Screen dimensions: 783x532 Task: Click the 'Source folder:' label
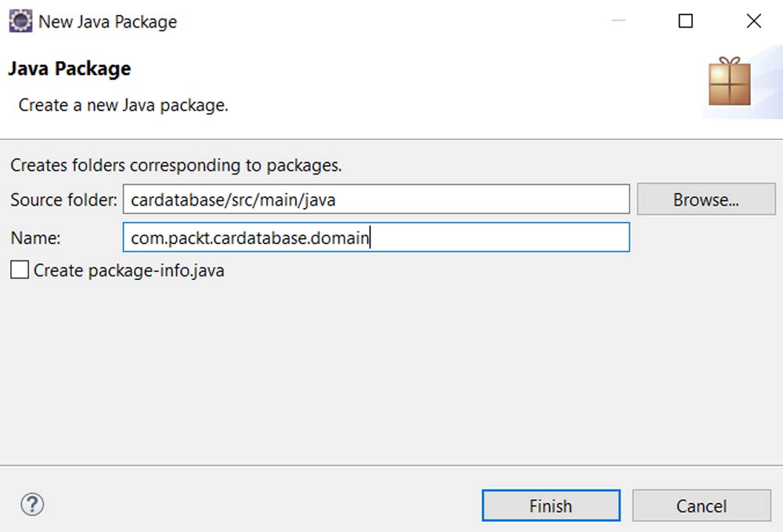pyautogui.click(x=63, y=199)
